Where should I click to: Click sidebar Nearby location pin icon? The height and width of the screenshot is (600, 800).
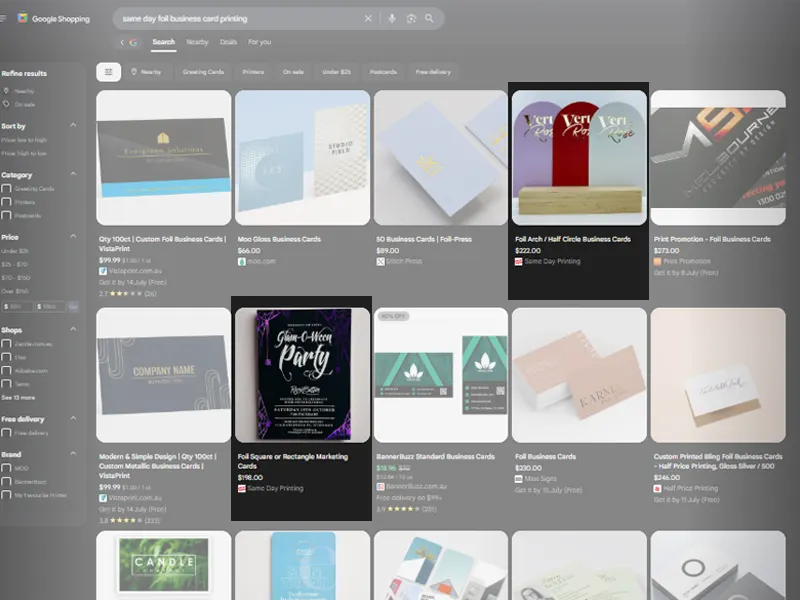coord(6,91)
